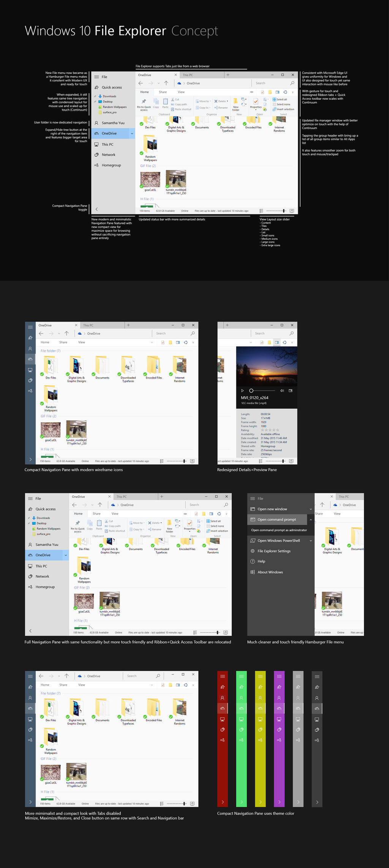Click New folder in top annotated window ribbon
This screenshot has width=389, height=868.
point(236,105)
